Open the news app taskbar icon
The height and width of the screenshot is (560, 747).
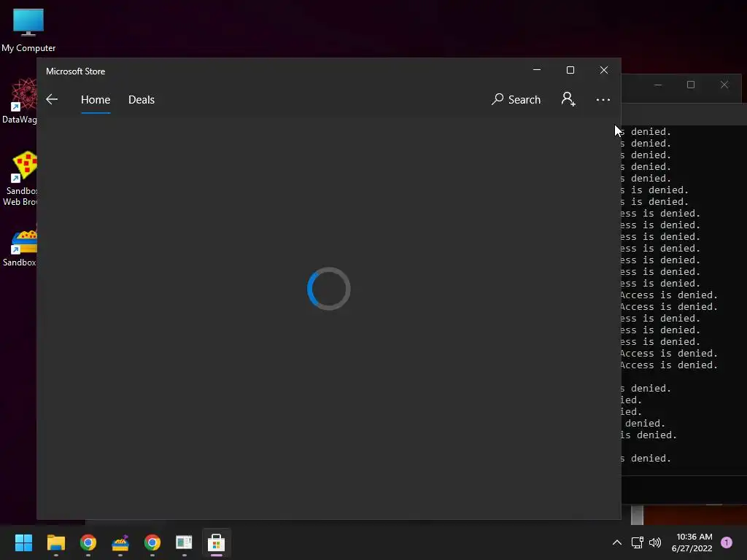184,542
